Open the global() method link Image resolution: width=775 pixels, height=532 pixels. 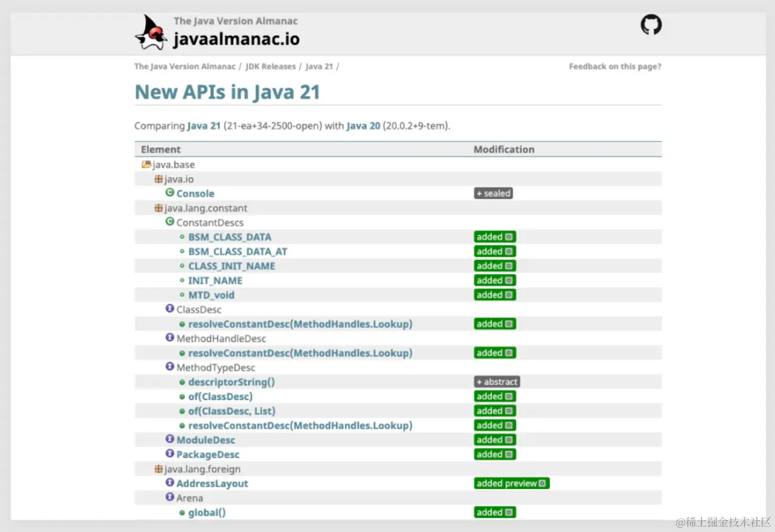point(207,512)
